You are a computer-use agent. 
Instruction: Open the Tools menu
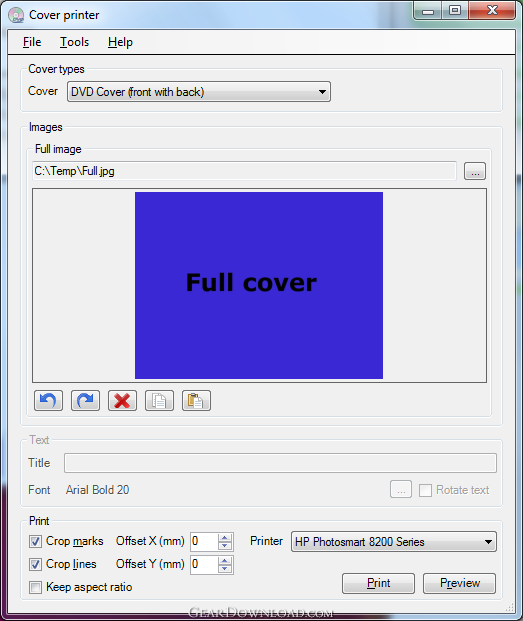coord(74,42)
